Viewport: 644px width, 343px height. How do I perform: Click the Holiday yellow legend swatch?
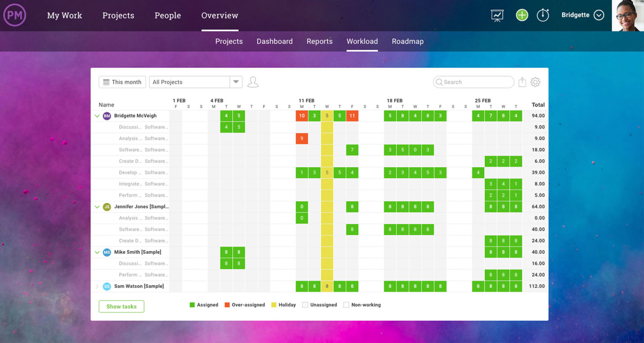274,305
